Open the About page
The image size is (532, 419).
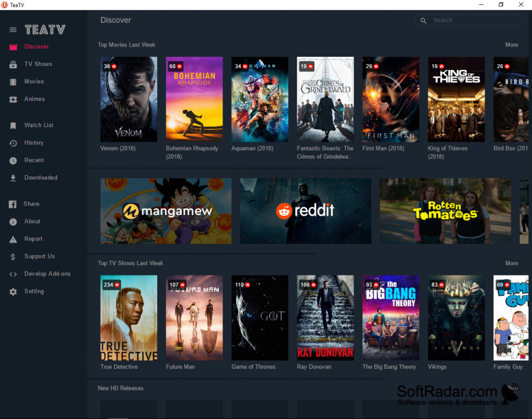click(x=32, y=221)
